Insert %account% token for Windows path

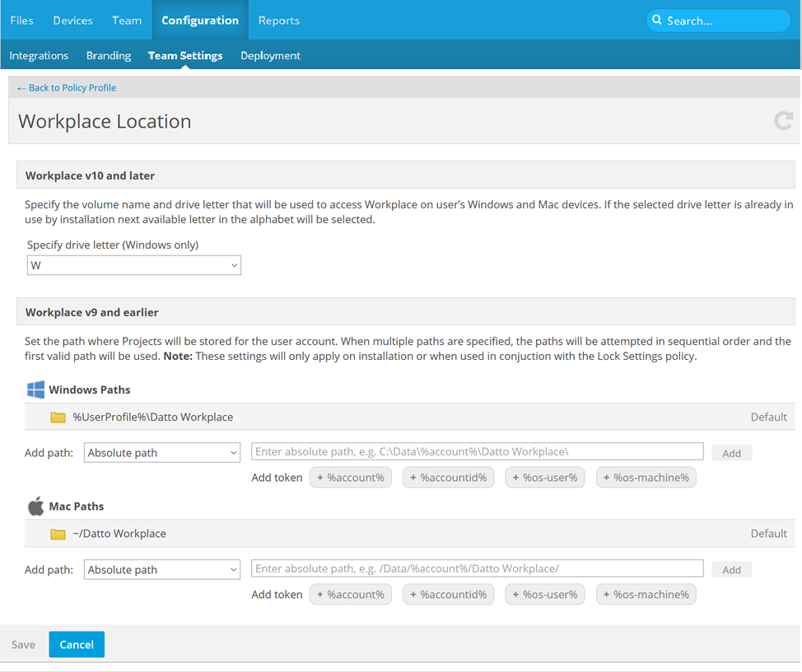pyautogui.click(x=351, y=478)
